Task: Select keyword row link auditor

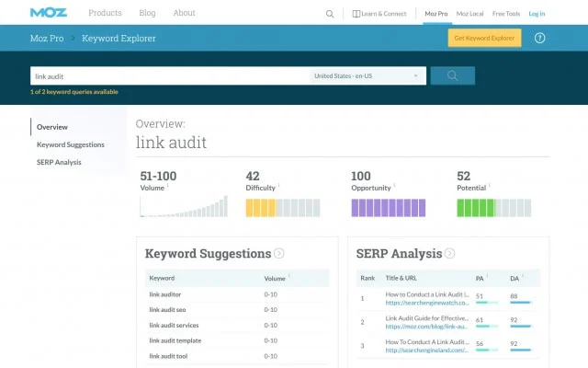Action: [237, 294]
